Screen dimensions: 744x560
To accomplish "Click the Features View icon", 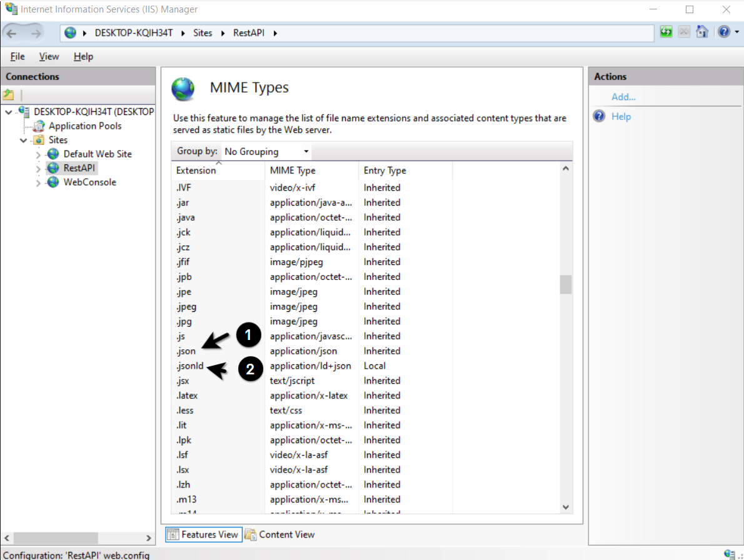I will (173, 534).
